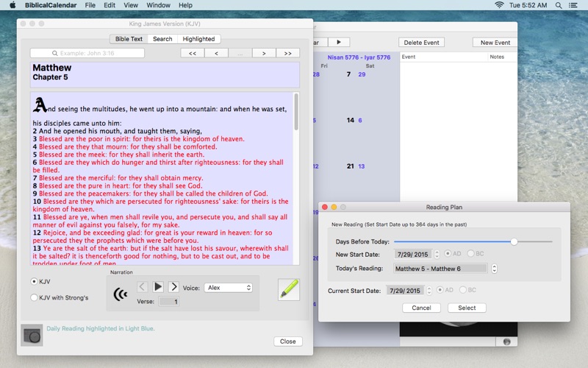The width and height of the screenshot is (588, 368).
Task: Switch to the Bible Text tab
Action: 129,39
